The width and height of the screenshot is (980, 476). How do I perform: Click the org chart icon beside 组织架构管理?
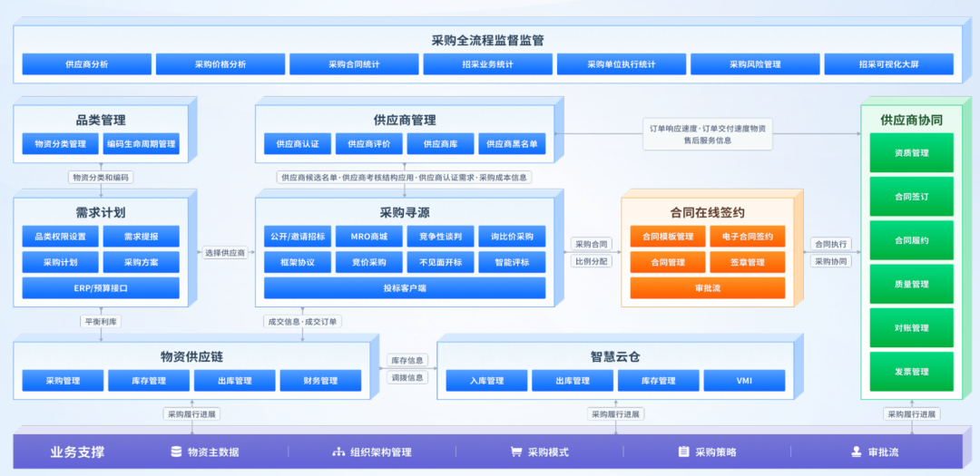pyautogui.click(x=338, y=452)
